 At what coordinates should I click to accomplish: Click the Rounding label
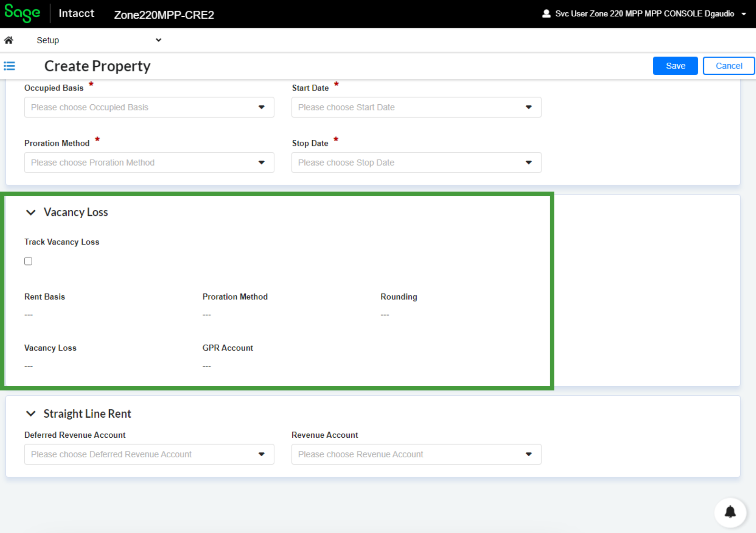(398, 297)
